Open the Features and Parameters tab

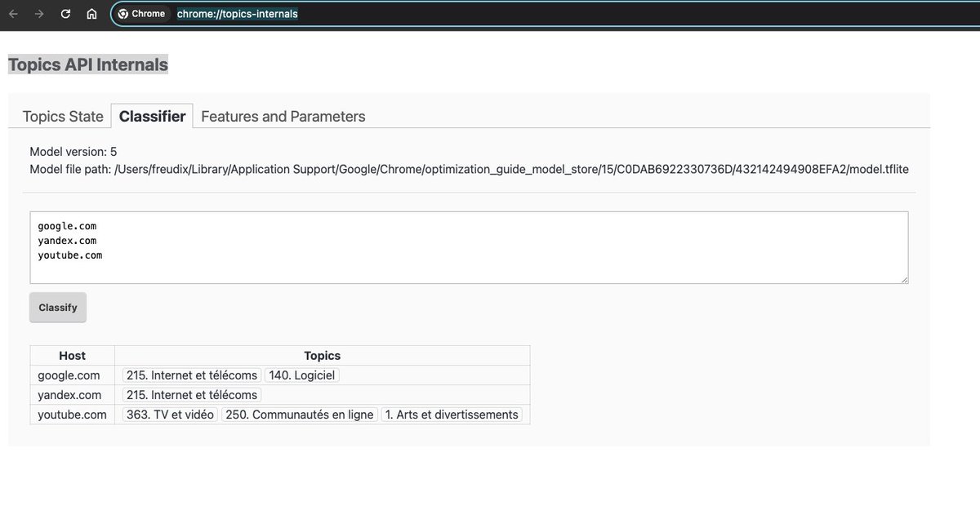[283, 117]
